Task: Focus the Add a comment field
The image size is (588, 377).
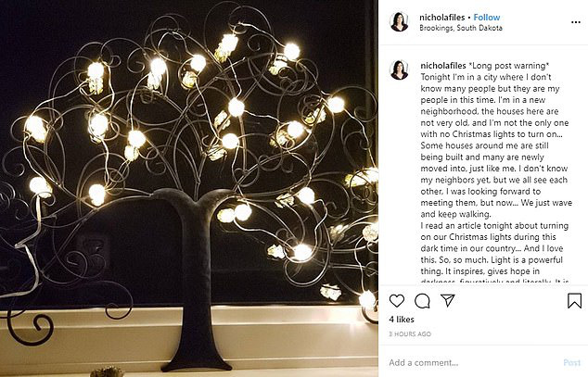Action: click(x=472, y=362)
